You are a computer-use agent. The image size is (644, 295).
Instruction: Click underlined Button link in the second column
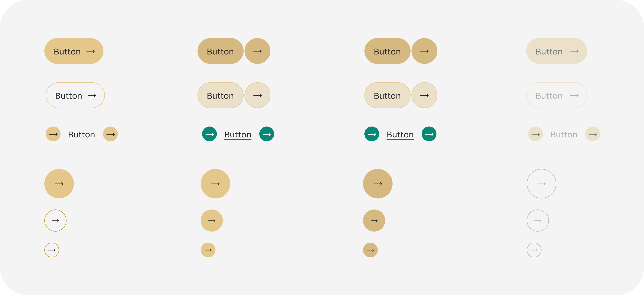pos(238,135)
